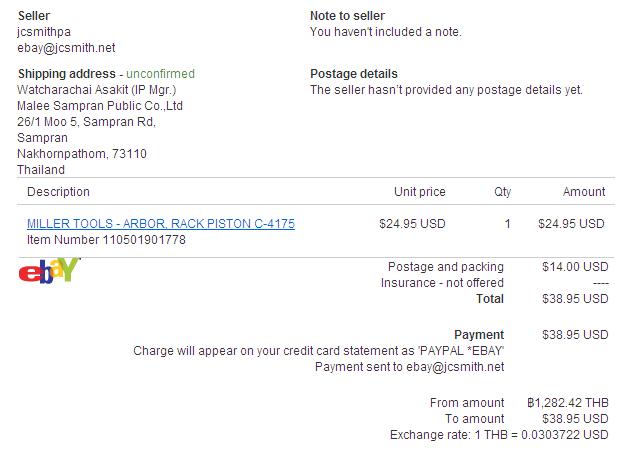Click the Payment label
This screenshot has width=634, height=453.
(x=479, y=335)
